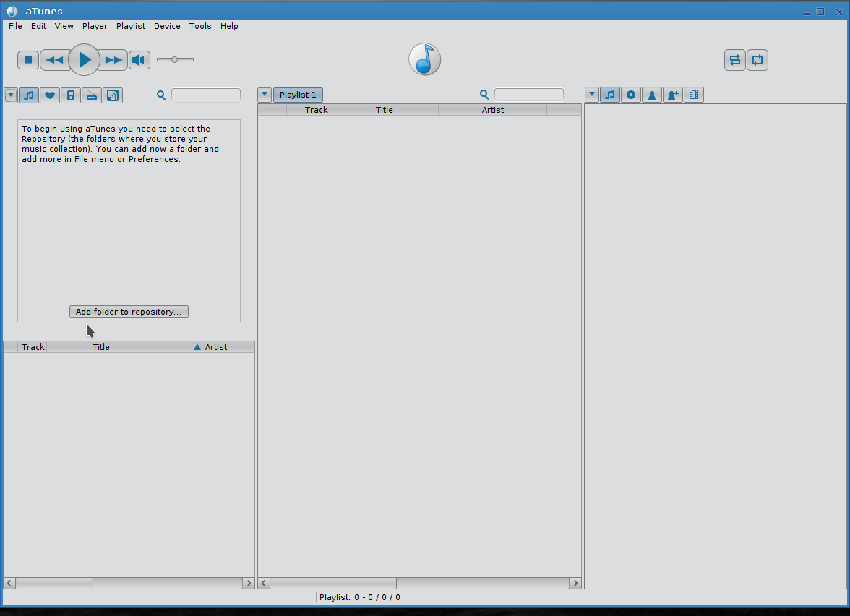Click Add folder to repository button
The image size is (850, 616).
click(129, 312)
